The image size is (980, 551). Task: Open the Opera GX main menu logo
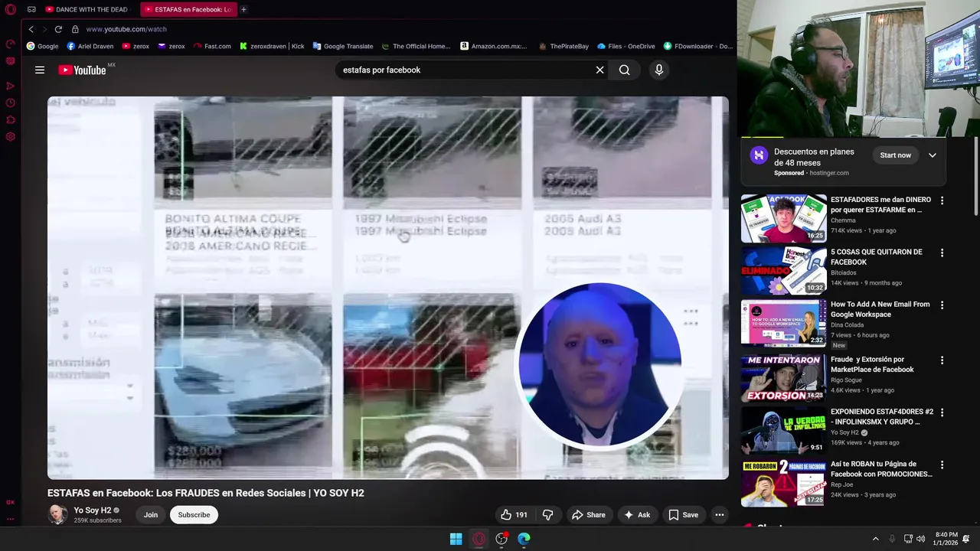click(11, 9)
